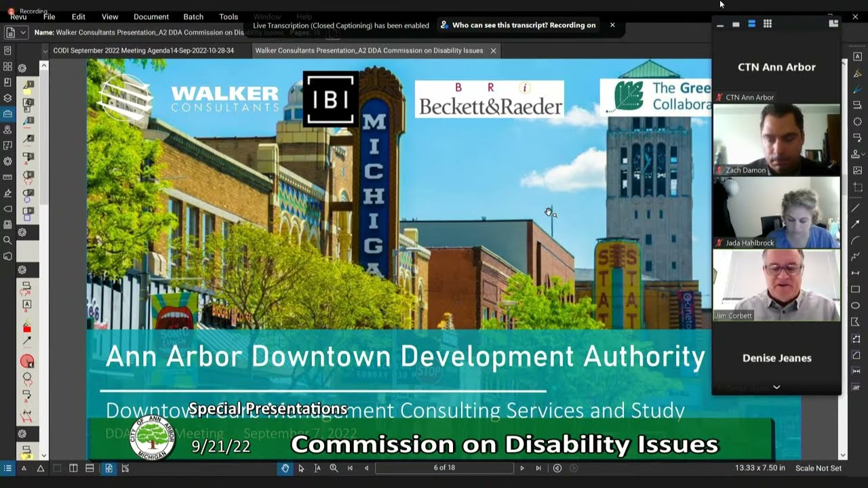The image size is (868, 488).
Task: Select pen tool number 3 in Tool Chest
Action: pos(27,122)
